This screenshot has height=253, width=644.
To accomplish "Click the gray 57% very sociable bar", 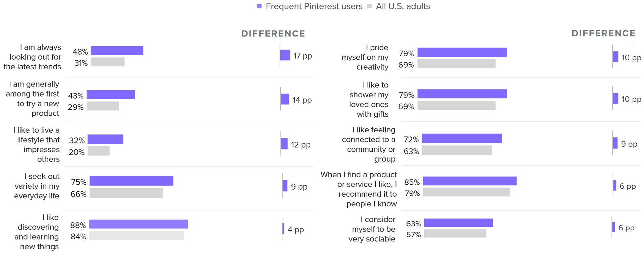I will [x=455, y=233].
